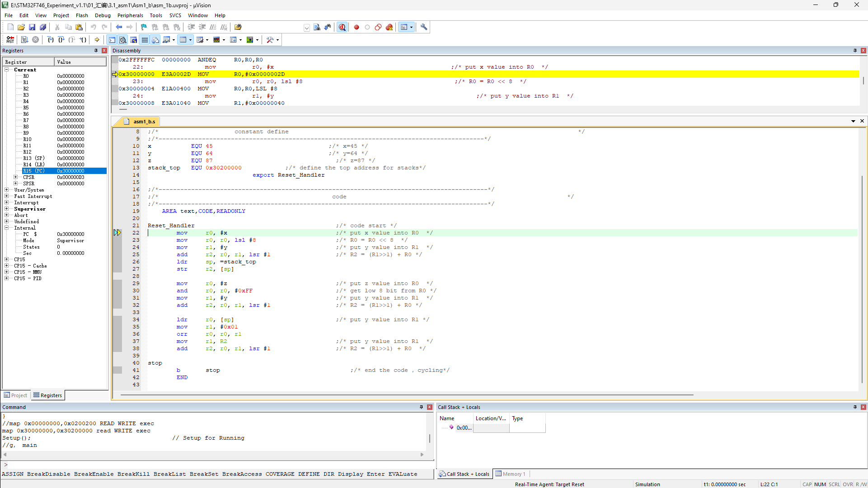
Task: Open the window layout dropdown arrow
Action: click(x=411, y=27)
